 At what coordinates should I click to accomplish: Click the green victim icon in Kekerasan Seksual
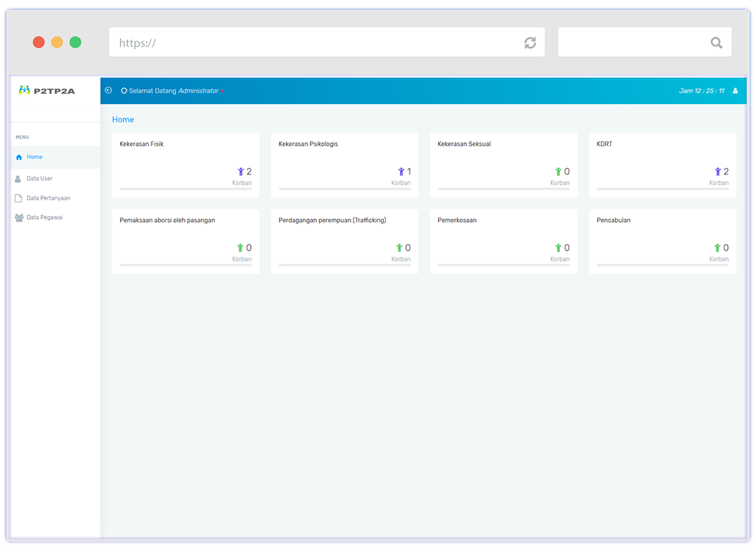click(x=558, y=172)
